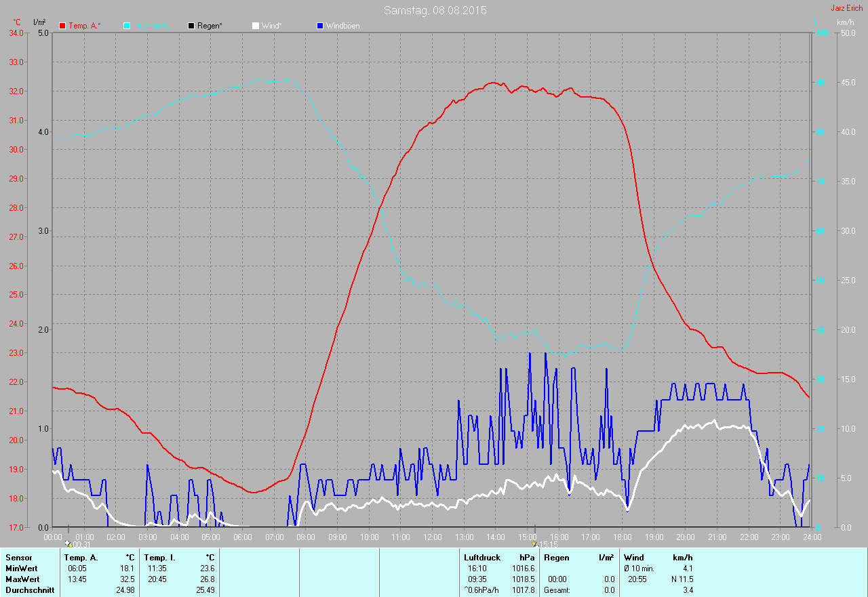Click the Luftdruck minimum 1016.6

522,569
